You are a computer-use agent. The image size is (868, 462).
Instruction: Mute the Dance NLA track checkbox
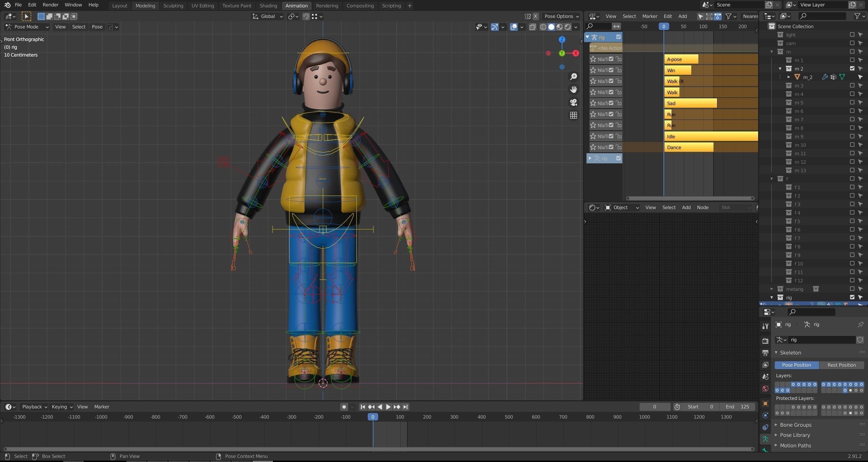pos(611,147)
